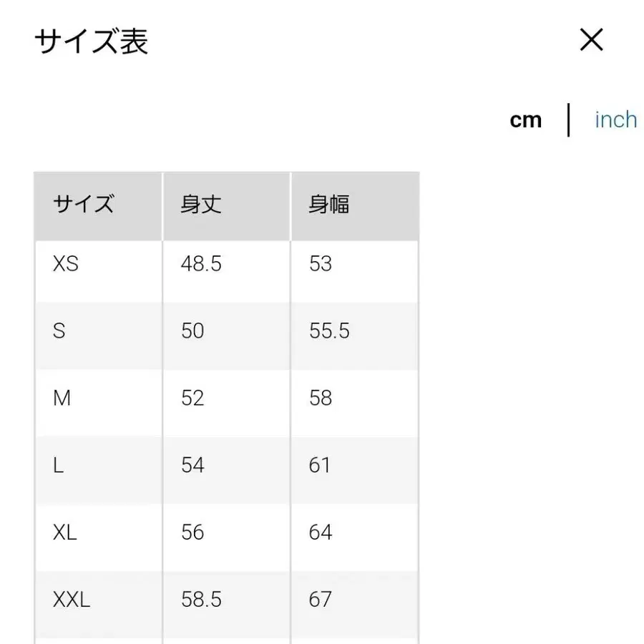Viewport: 644px width, 644px height.
Task: Click the 67 width value for XXL
Action: [320, 600]
